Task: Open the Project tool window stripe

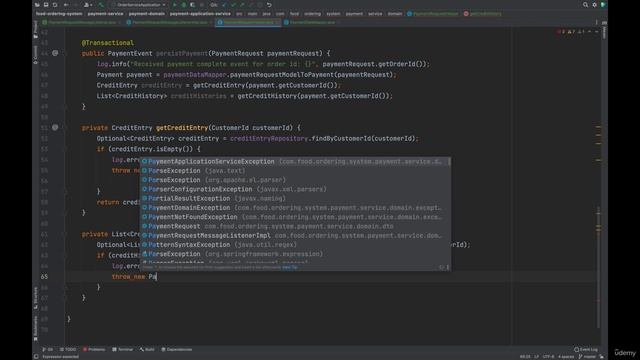Action: pos(36,30)
